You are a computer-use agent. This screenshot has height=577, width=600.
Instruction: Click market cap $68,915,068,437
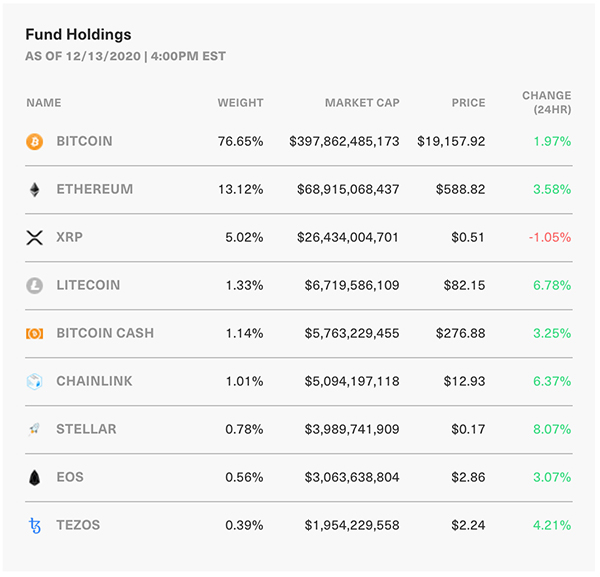pos(348,189)
